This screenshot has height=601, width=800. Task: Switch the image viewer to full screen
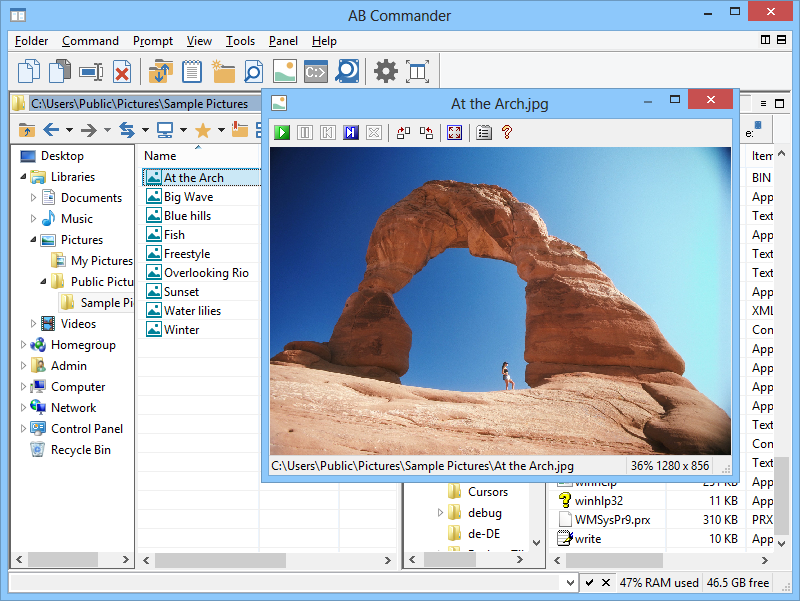point(455,132)
